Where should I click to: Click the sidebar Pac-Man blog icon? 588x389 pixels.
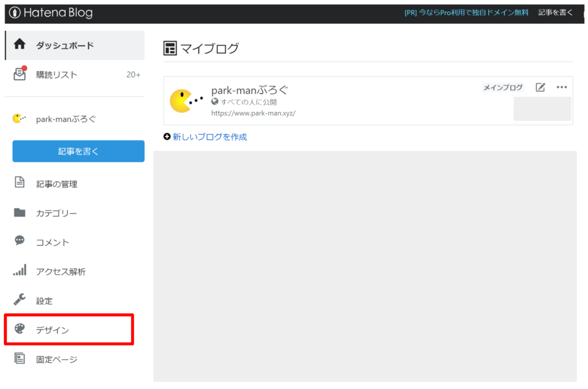click(20, 118)
